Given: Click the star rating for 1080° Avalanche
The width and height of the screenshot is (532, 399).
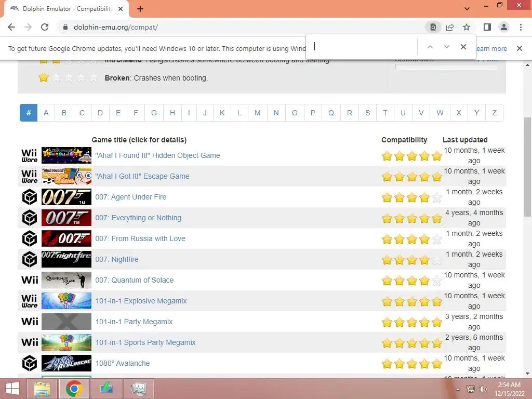Looking at the screenshot, I should (x=411, y=364).
